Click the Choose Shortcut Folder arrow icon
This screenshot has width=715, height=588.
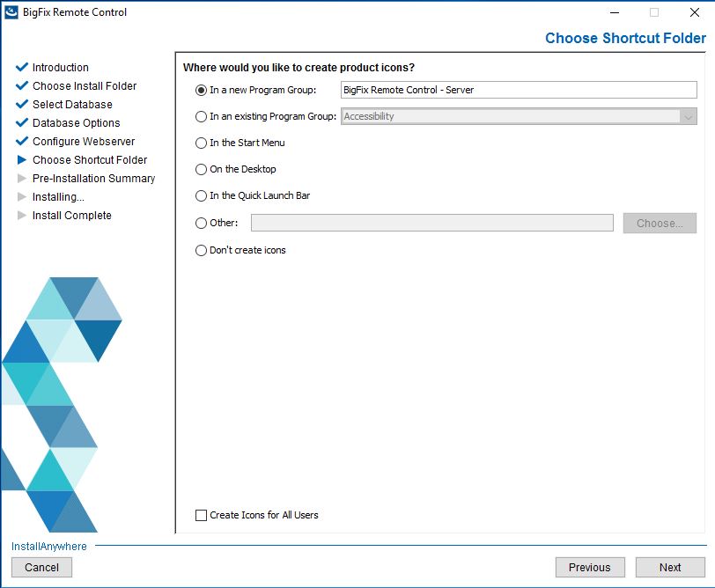(x=22, y=160)
